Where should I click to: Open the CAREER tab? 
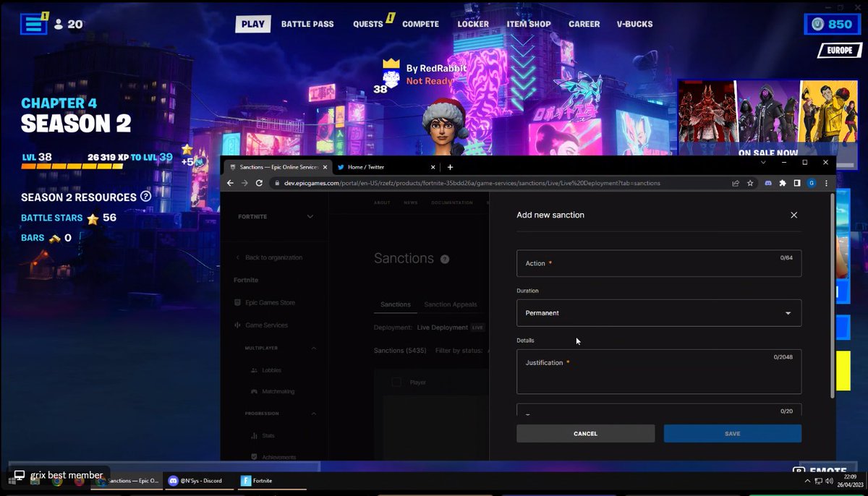pos(584,24)
